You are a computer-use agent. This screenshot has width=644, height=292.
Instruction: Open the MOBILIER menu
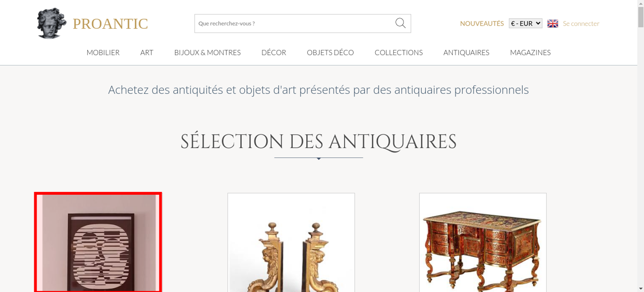(x=103, y=52)
